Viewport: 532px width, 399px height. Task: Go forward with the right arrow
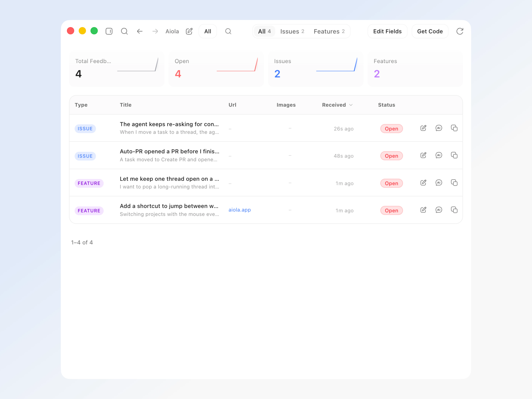point(155,31)
